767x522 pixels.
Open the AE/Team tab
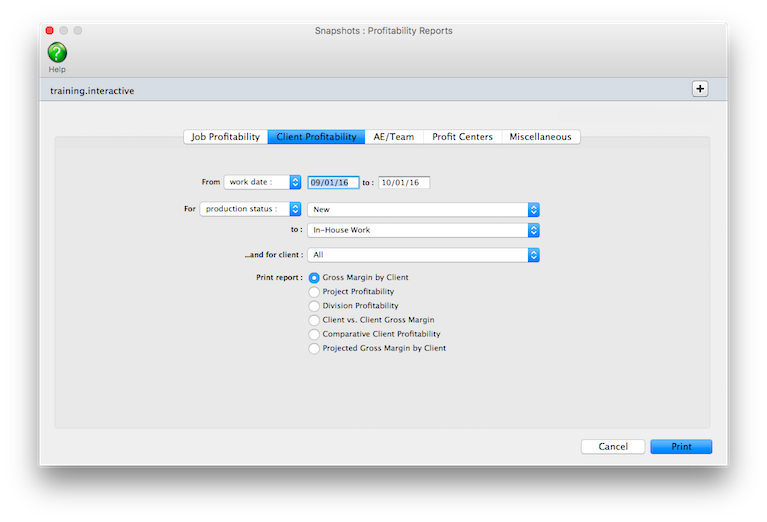point(395,137)
